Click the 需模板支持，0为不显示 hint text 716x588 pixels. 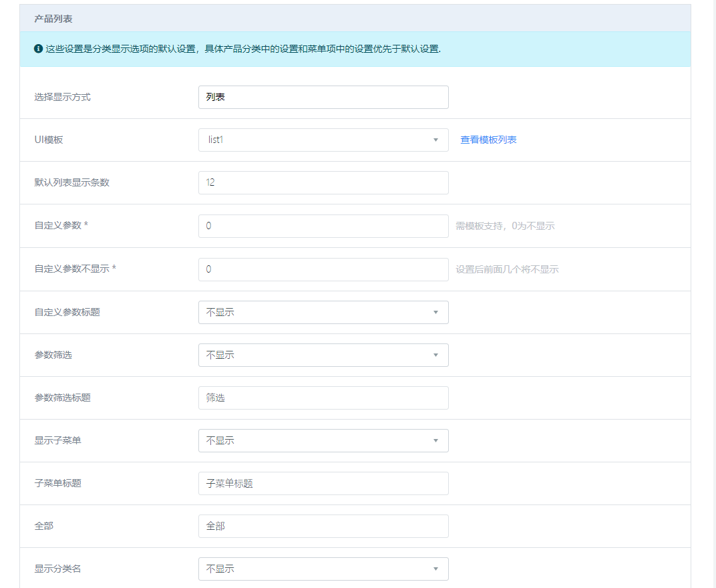[505, 226]
